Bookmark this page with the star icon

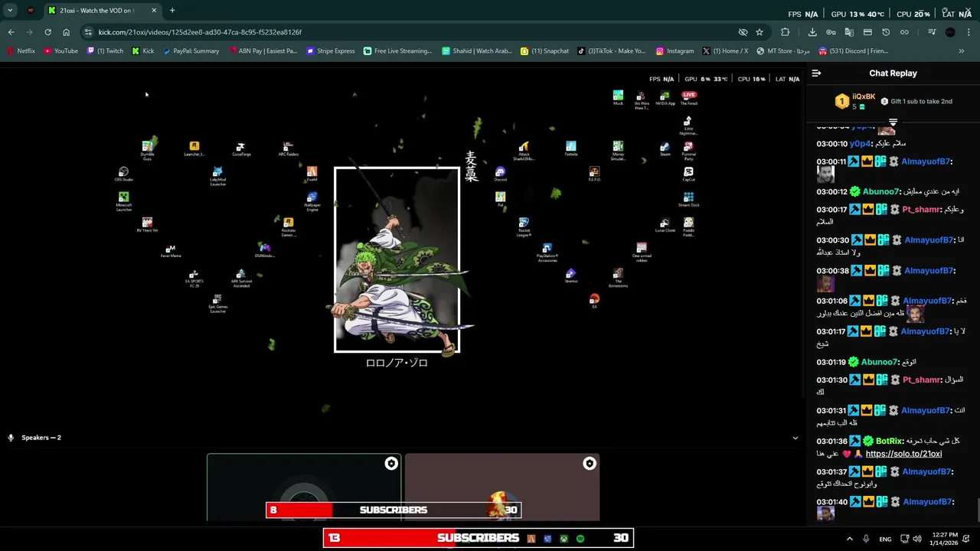click(x=759, y=32)
